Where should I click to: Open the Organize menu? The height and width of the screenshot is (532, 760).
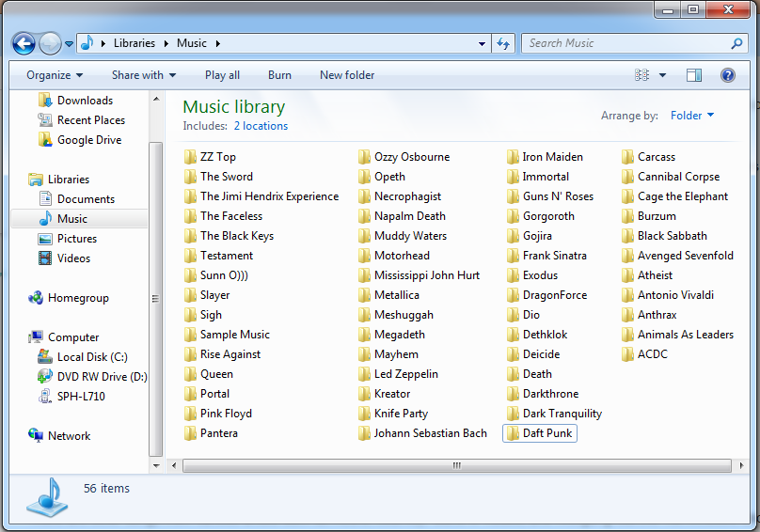55,75
